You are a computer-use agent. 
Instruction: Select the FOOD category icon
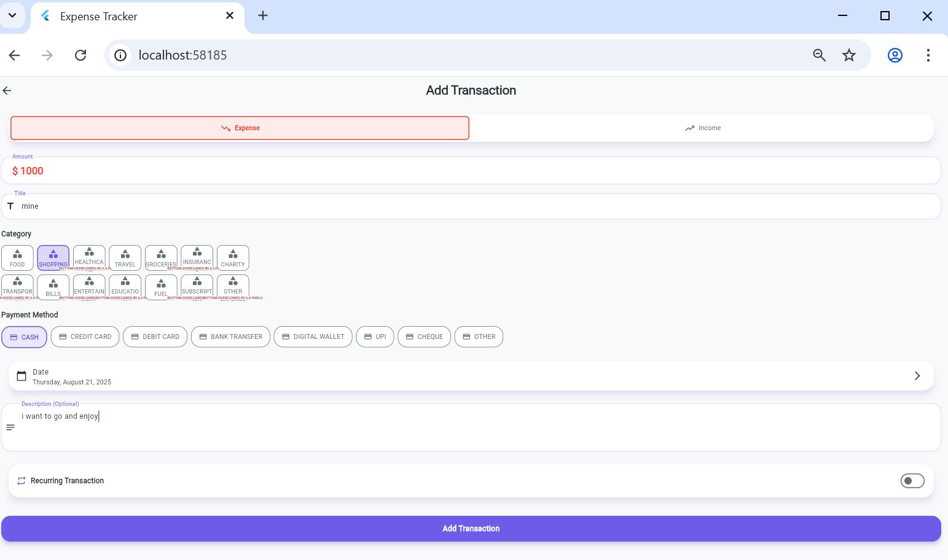click(17, 257)
